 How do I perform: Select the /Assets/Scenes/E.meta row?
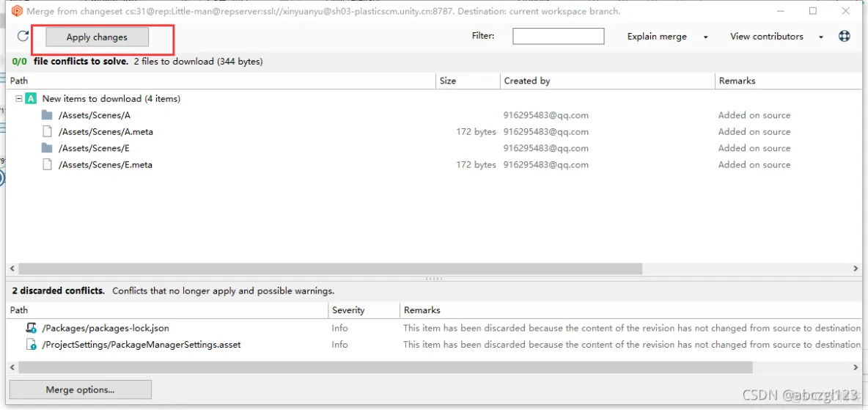click(x=434, y=164)
